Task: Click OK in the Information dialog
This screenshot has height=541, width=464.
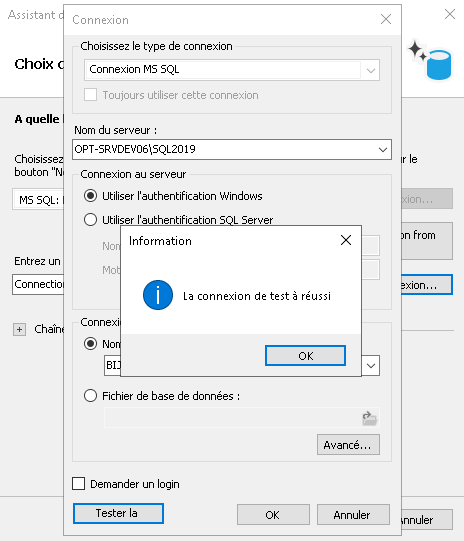Action: (305, 355)
